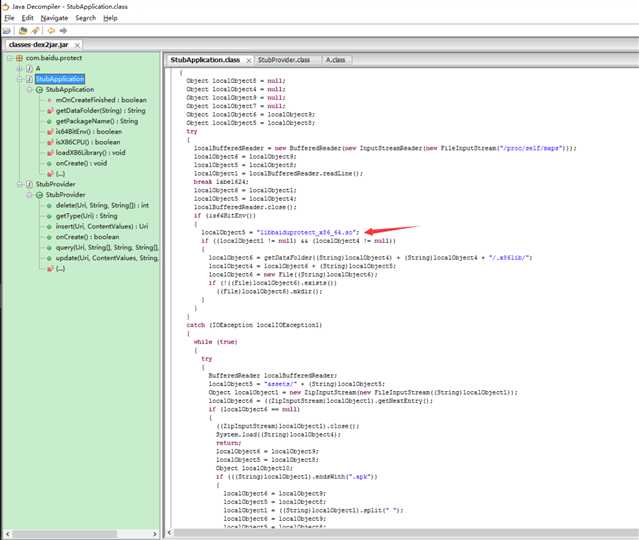Click the StubProvider class file icon
The width and height of the screenshot is (639, 540).
tap(29, 184)
